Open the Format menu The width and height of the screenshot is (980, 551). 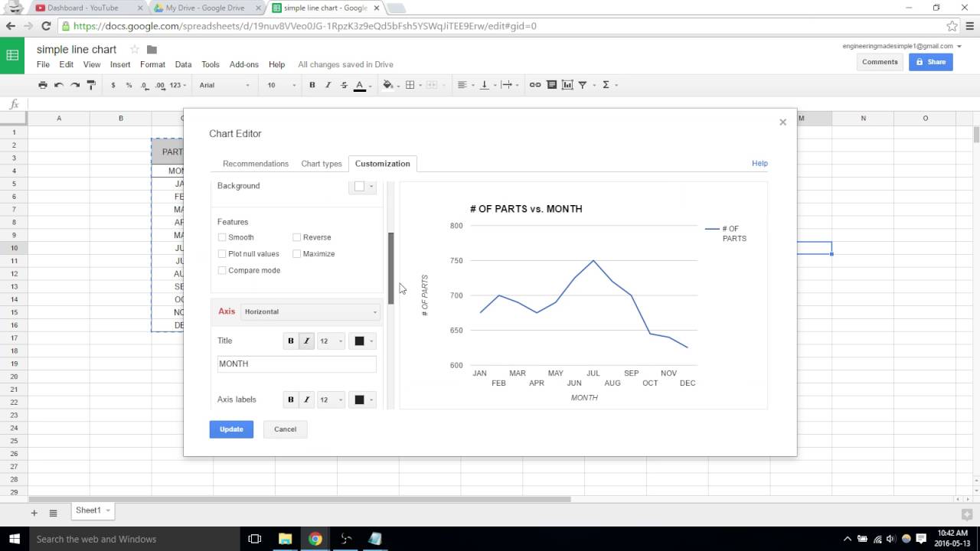[153, 64]
